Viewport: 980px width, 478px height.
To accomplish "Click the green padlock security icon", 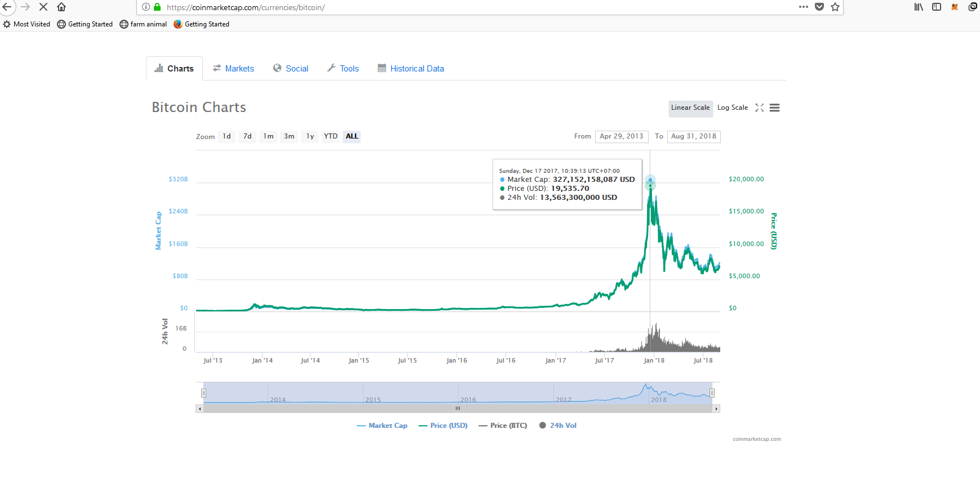I will click(157, 7).
